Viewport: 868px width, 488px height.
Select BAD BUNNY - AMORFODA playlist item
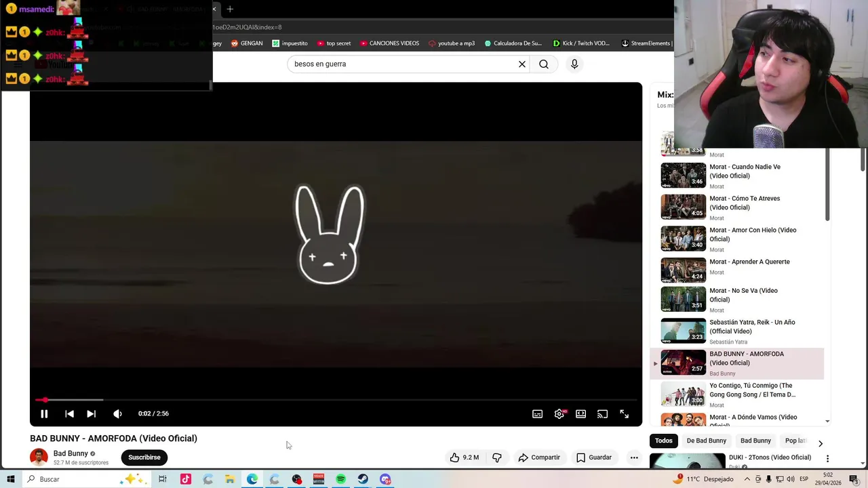click(737, 363)
